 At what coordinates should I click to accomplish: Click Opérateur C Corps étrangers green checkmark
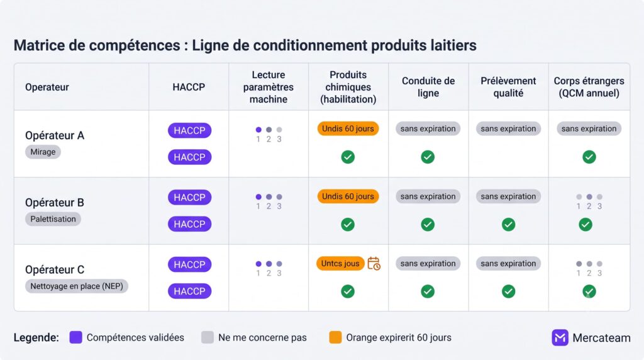tap(589, 291)
